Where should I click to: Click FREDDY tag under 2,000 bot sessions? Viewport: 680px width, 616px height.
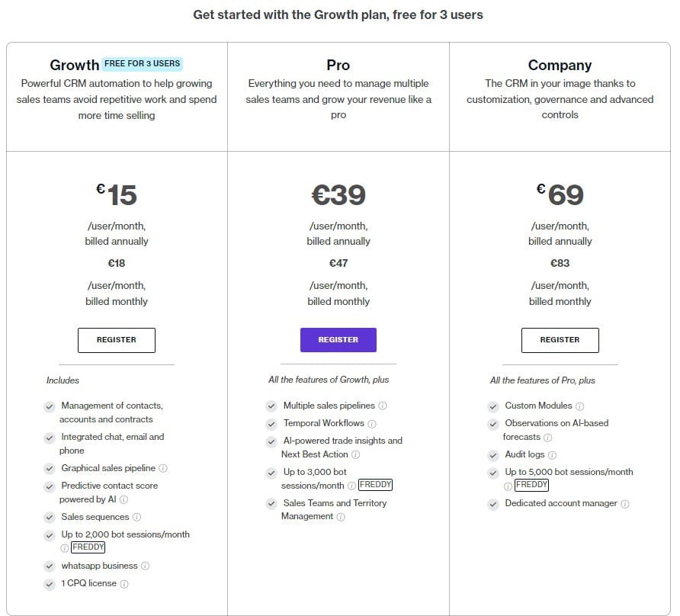pyautogui.click(x=88, y=547)
